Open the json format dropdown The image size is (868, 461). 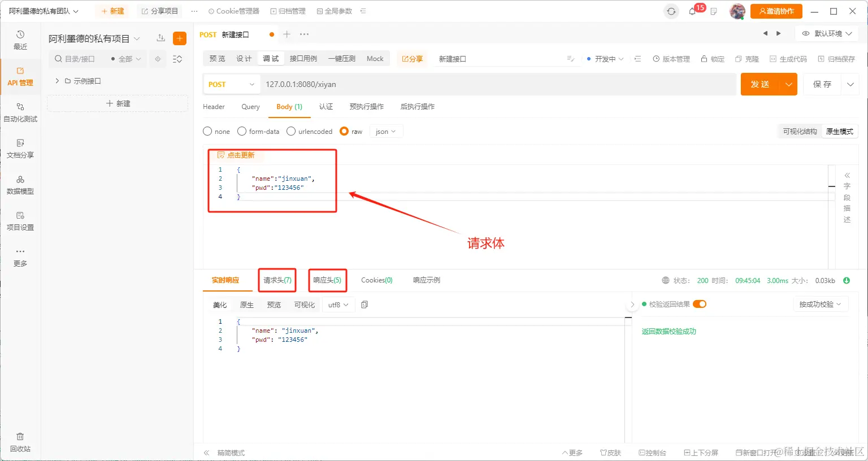[x=386, y=131]
